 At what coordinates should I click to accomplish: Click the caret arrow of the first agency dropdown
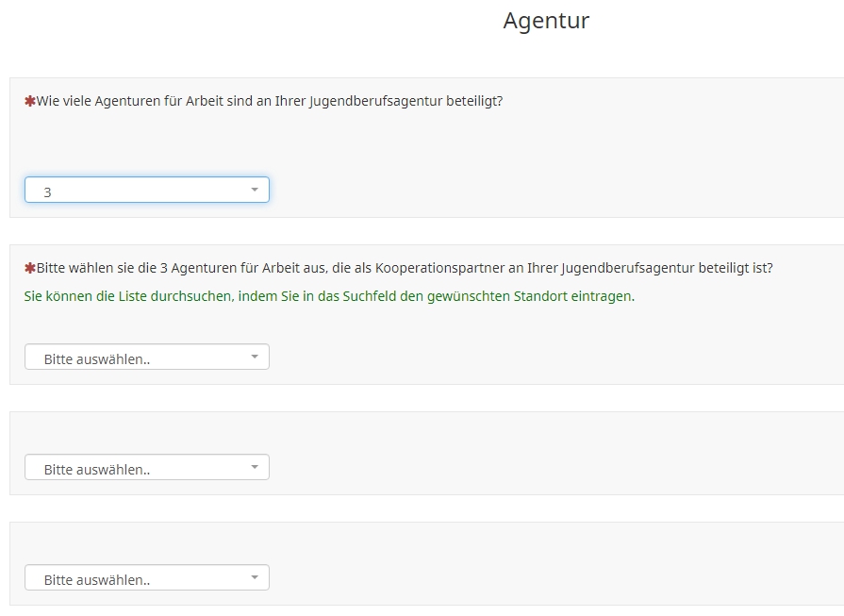254,358
